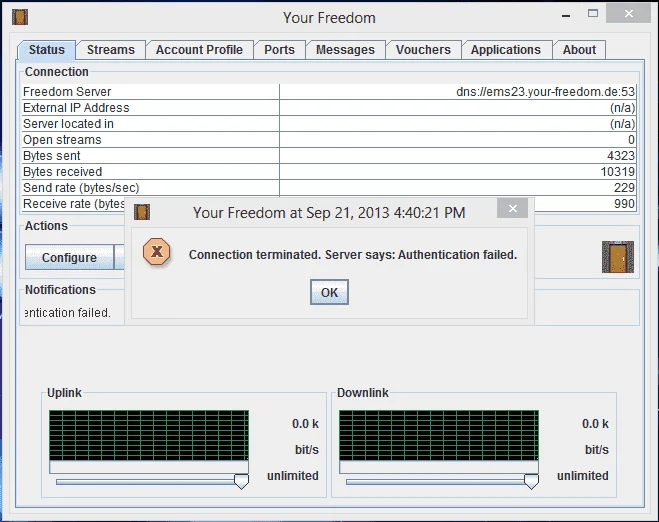Select the Open streams row
Image resolution: width=659 pixels, height=522 pixels.
[329, 140]
